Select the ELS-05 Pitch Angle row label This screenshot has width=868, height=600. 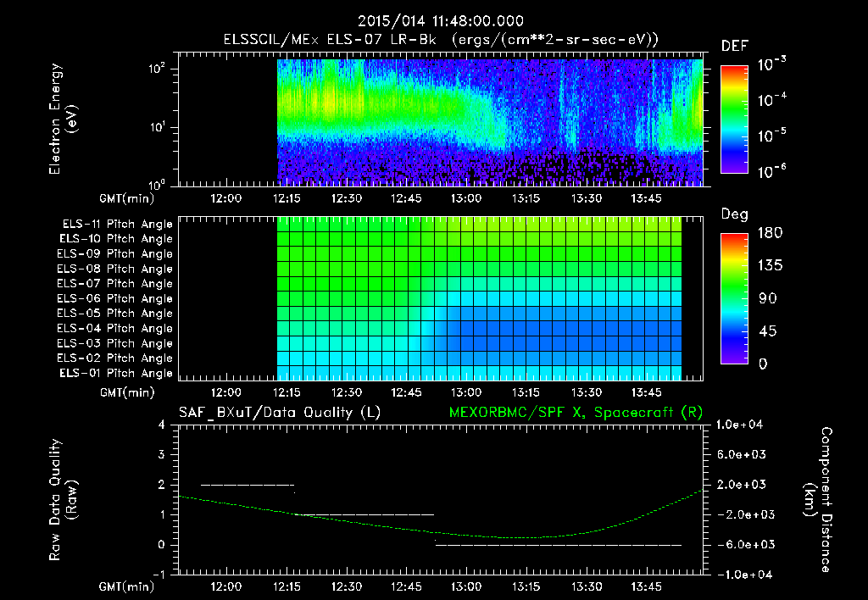pyautogui.click(x=115, y=314)
